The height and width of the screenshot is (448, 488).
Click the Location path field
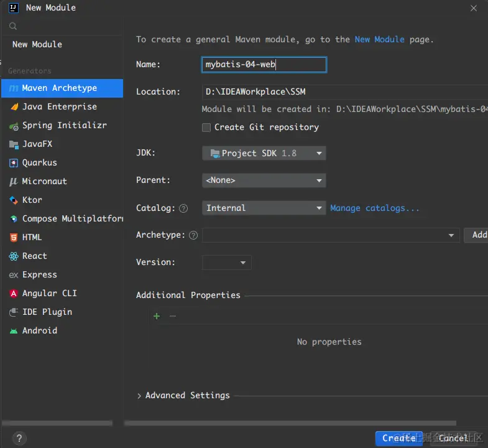click(x=345, y=91)
